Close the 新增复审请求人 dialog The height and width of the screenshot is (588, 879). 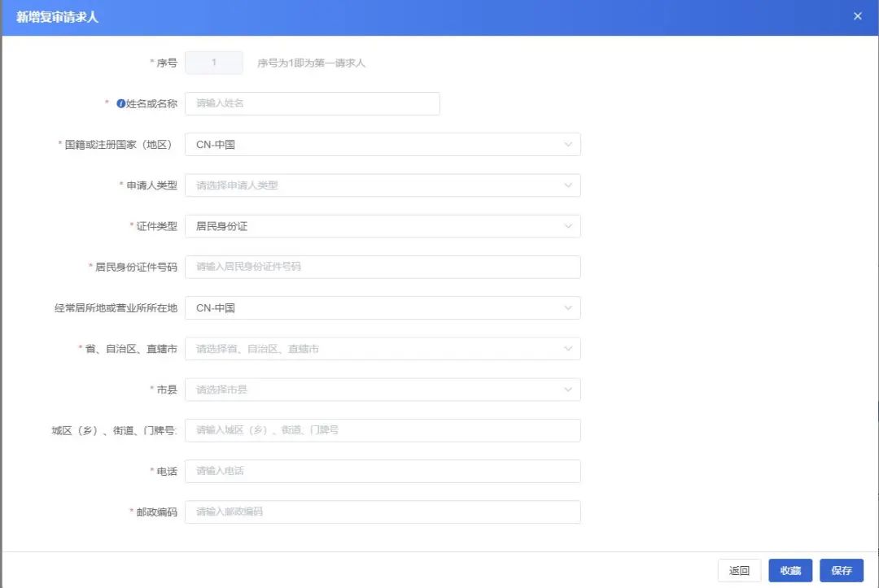[x=857, y=16]
